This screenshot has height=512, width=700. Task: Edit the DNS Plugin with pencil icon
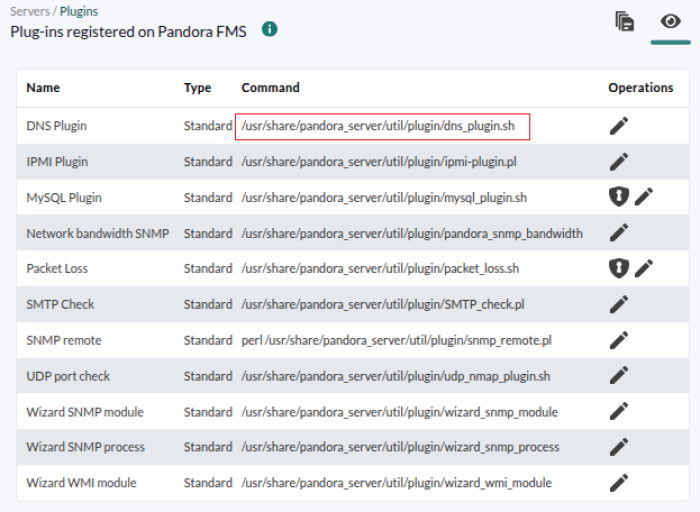[619, 126]
